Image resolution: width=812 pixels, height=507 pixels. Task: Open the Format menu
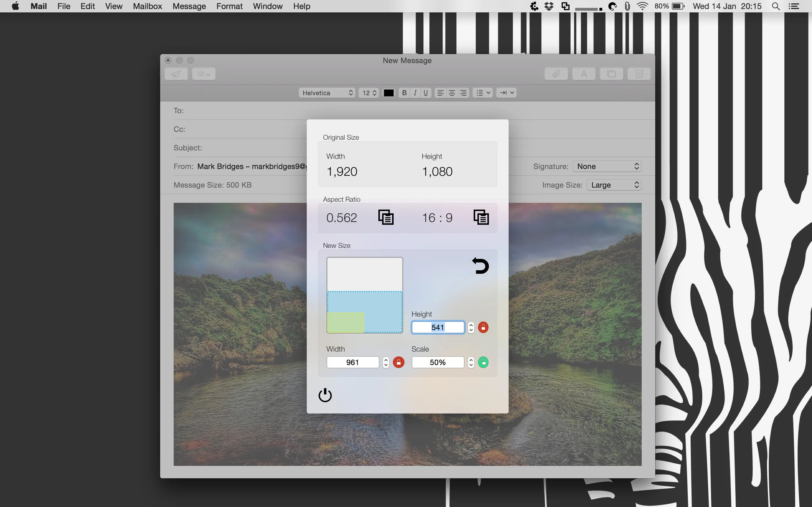[x=229, y=6]
